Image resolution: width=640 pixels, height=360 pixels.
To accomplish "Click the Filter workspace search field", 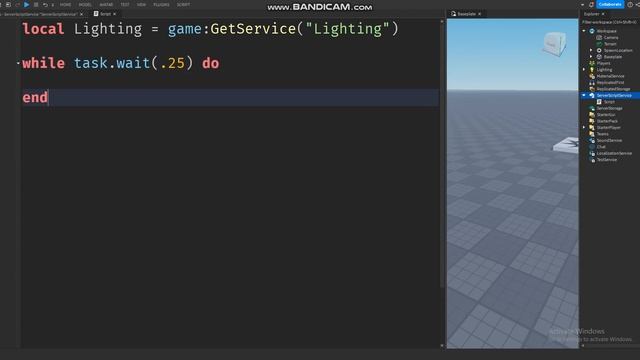I will pyautogui.click(x=610, y=22).
